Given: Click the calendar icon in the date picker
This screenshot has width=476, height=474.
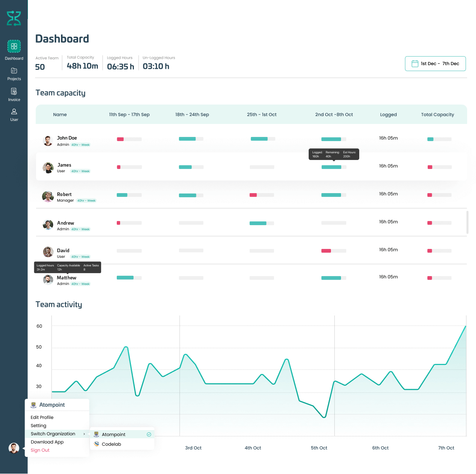Looking at the screenshot, I should coord(415,64).
